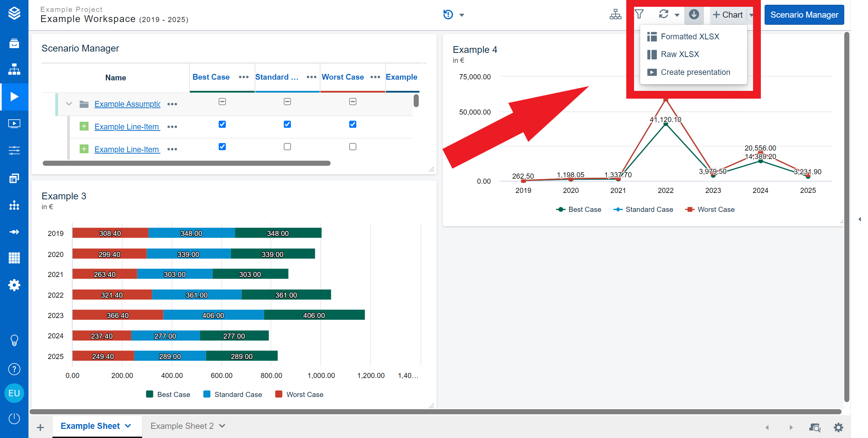Viewport: 868px width, 438px height.
Task: Click the Worst Case legend swatch in Example 3
Action: tap(279, 394)
